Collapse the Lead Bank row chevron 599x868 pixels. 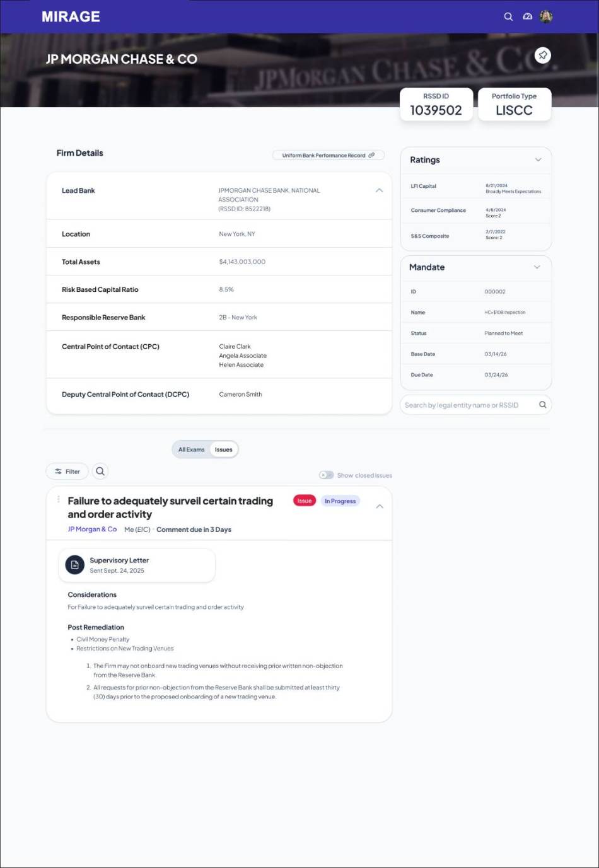pos(379,190)
